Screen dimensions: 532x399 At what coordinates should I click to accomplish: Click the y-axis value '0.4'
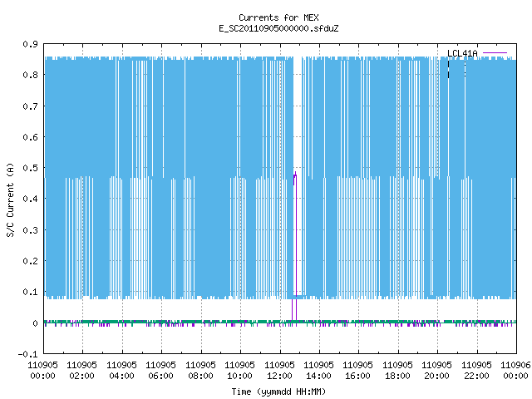(x=30, y=199)
